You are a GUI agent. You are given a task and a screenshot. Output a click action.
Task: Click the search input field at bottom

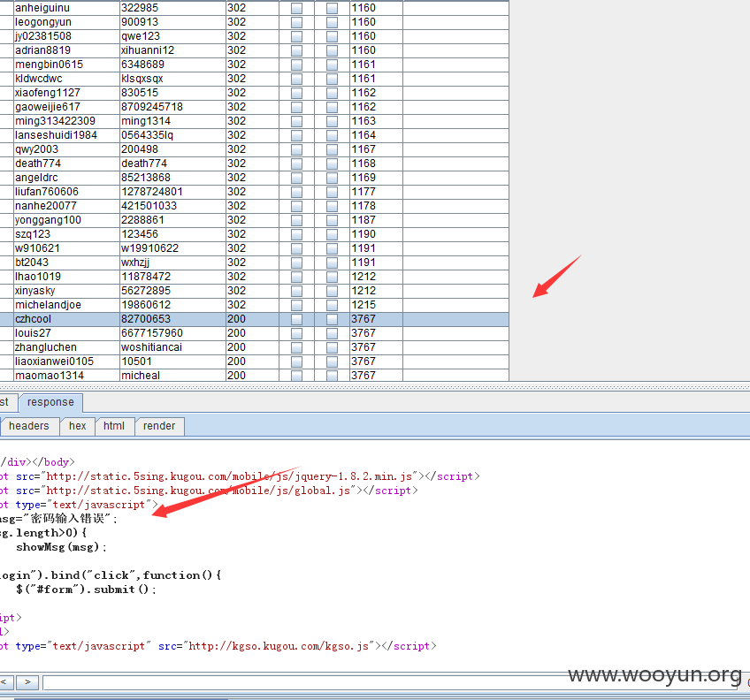click(392, 682)
